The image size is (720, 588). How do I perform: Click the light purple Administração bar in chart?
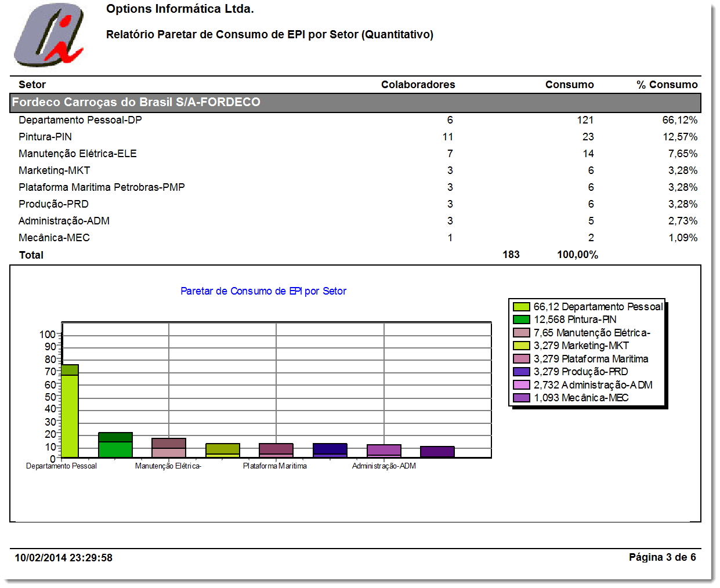(x=384, y=451)
